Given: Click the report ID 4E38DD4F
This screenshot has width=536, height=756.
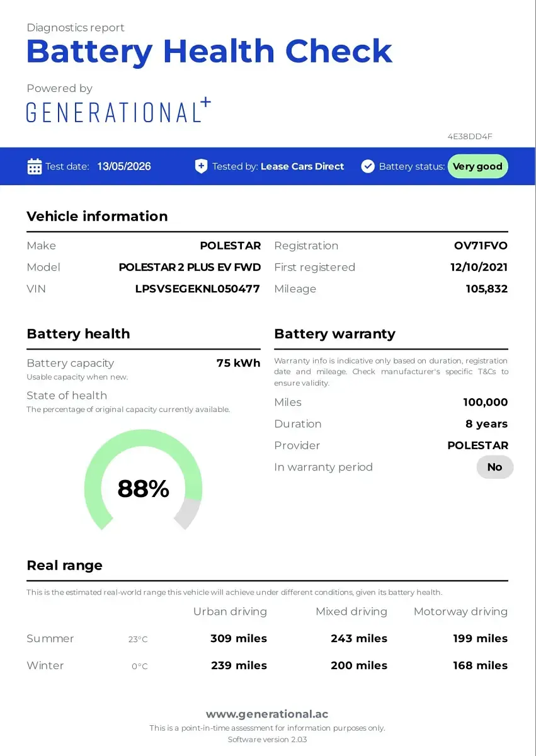Looking at the screenshot, I should coord(470,136).
